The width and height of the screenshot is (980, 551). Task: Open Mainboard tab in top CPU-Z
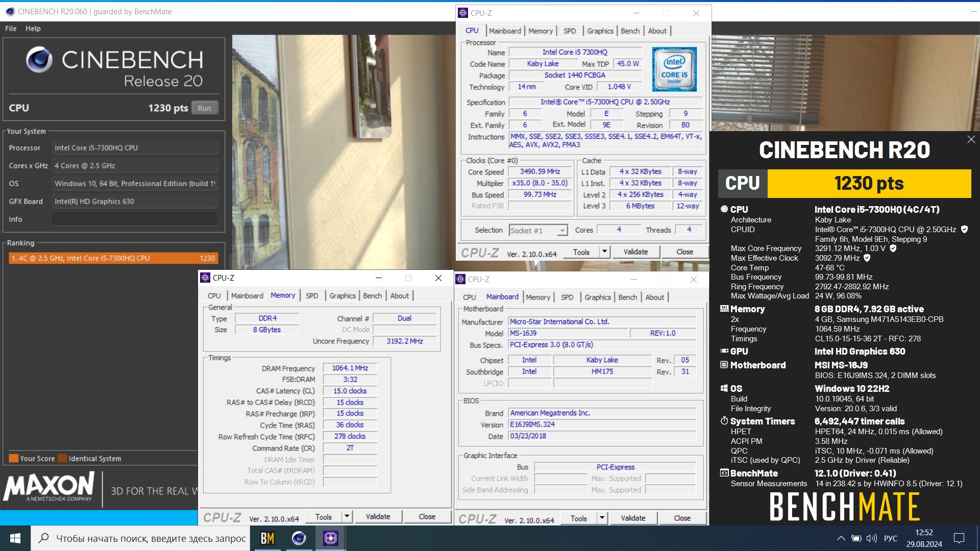tap(505, 31)
